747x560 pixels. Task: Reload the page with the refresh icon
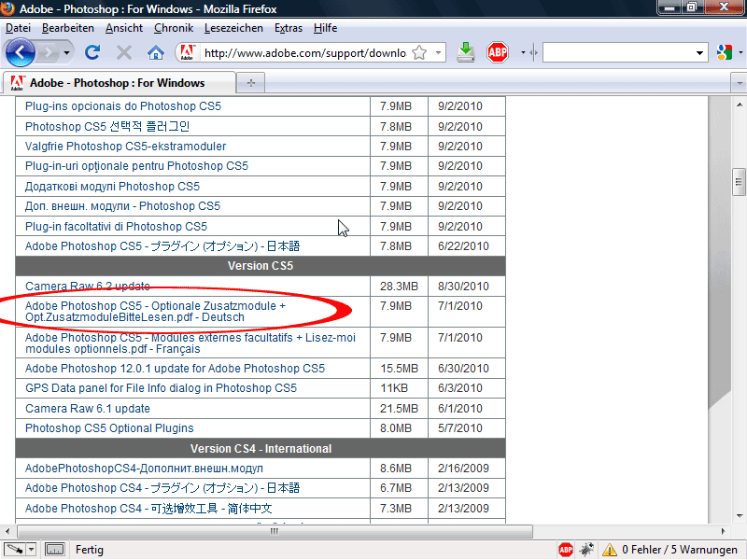click(x=92, y=52)
